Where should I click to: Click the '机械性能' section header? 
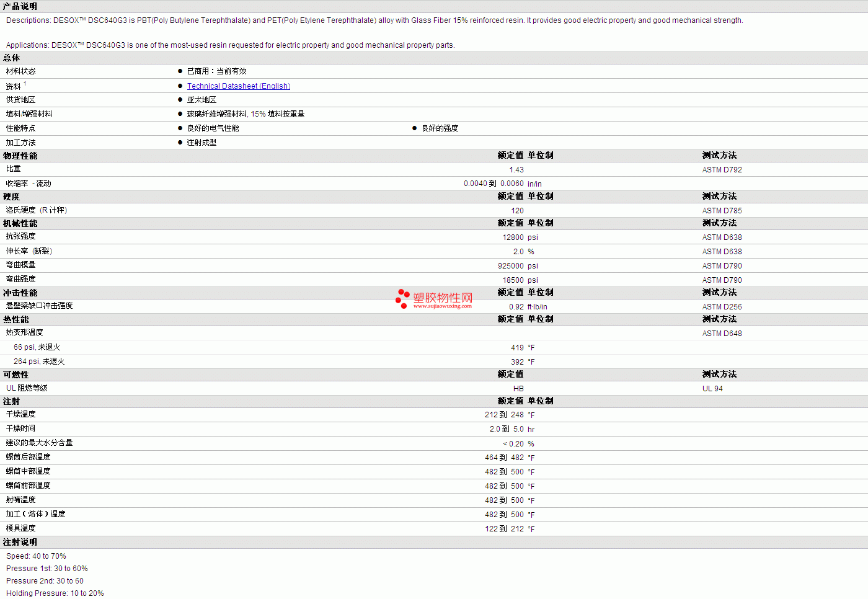click(20, 223)
